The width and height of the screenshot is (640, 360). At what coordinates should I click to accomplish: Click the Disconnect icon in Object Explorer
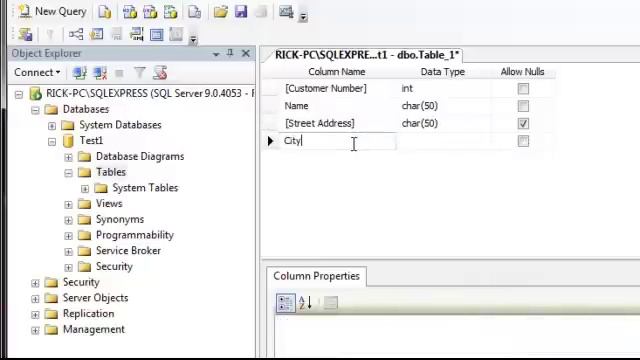coord(100,73)
